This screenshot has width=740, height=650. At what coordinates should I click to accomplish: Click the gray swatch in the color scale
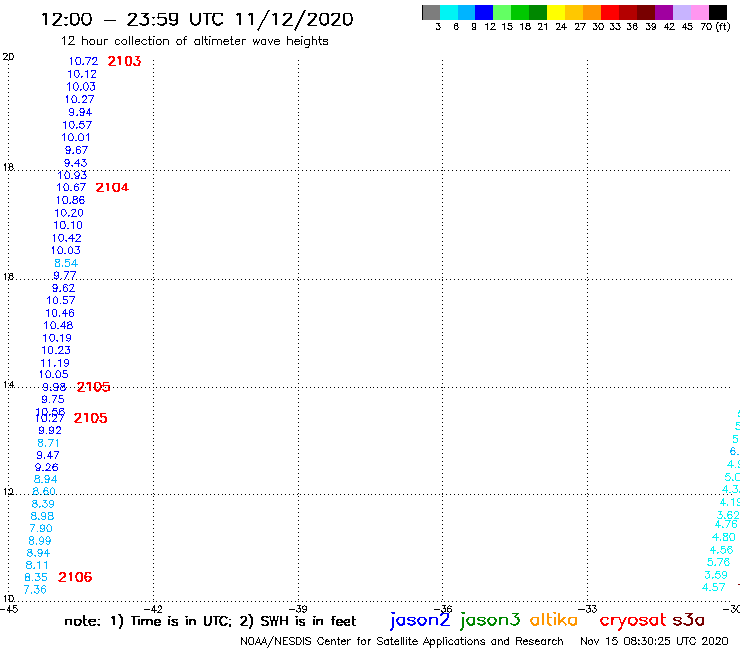(431, 12)
